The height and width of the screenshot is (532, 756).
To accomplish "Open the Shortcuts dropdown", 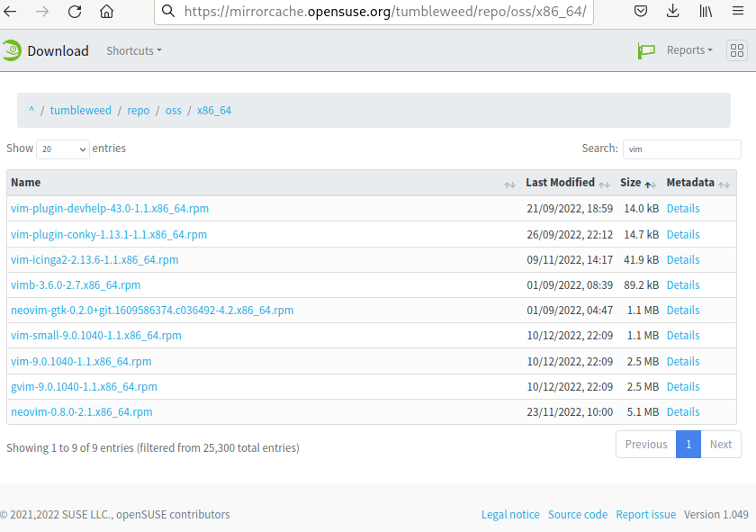I will pyautogui.click(x=133, y=51).
